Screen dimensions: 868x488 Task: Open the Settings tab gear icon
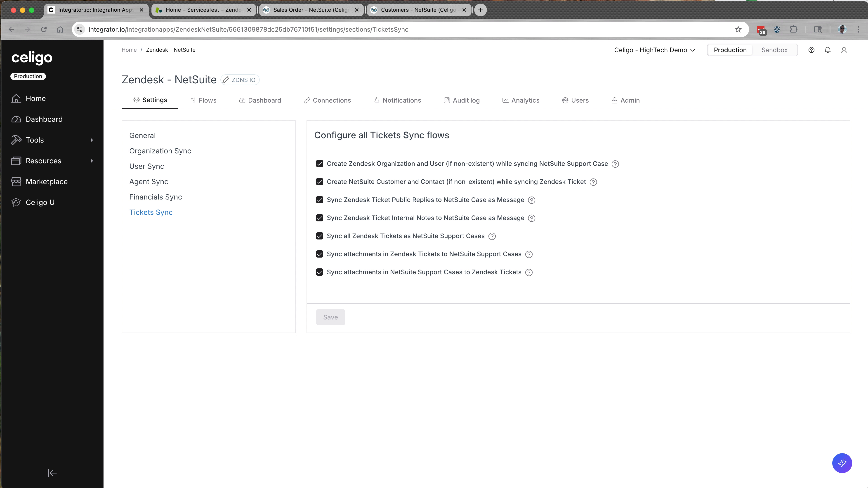(x=137, y=100)
